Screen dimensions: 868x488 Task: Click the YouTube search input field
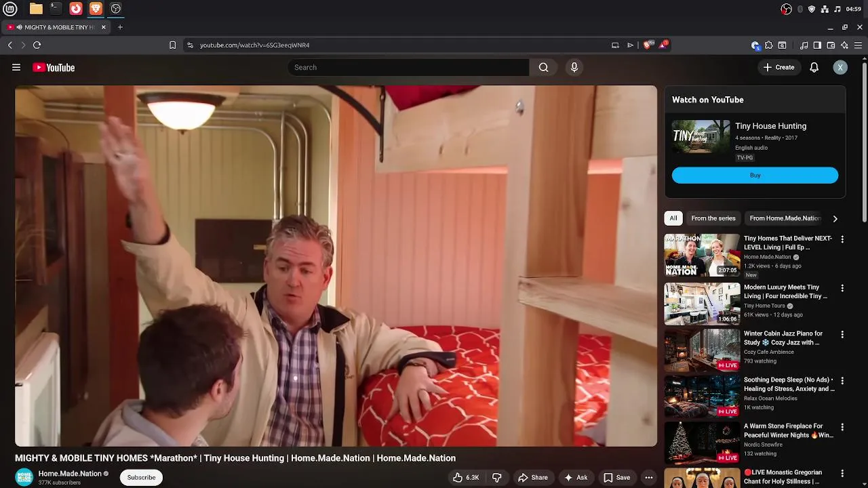click(x=408, y=67)
